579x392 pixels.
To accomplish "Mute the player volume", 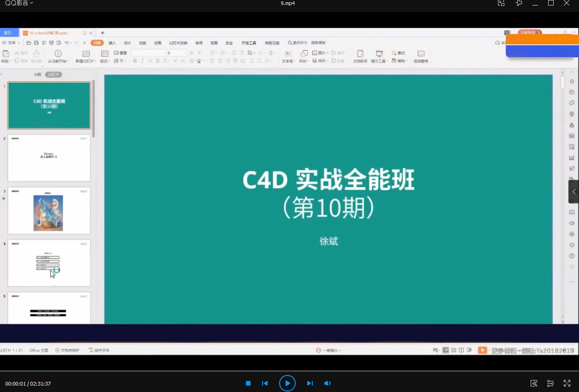I will tap(328, 383).
